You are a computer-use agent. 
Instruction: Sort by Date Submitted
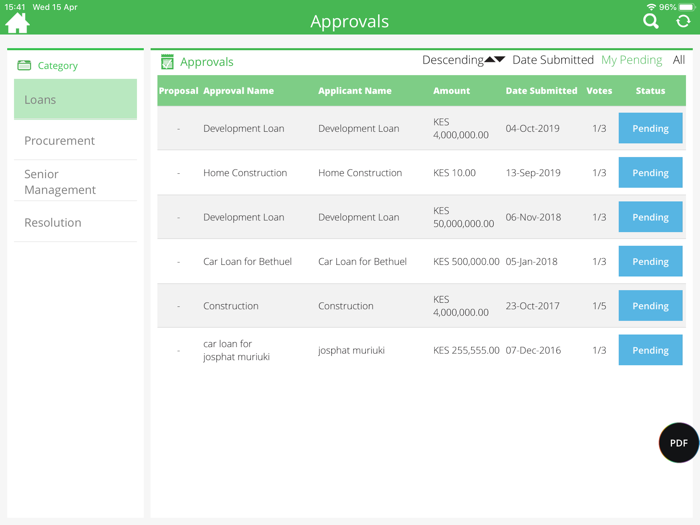(552, 60)
